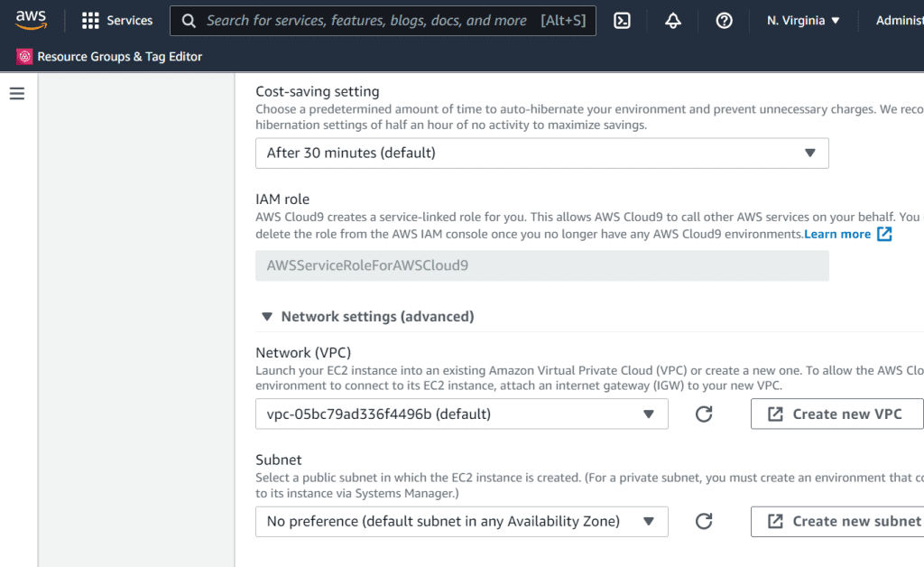The width and height of the screenshot is (924, 567).
Task: Refresh the Subnet list
Action: click(704, 521)
